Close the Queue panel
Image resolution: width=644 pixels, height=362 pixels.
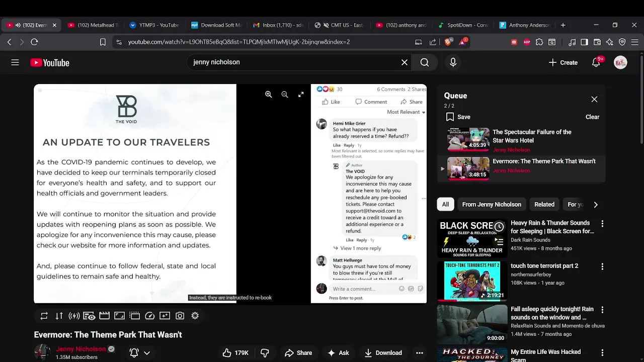click(594, 100)
